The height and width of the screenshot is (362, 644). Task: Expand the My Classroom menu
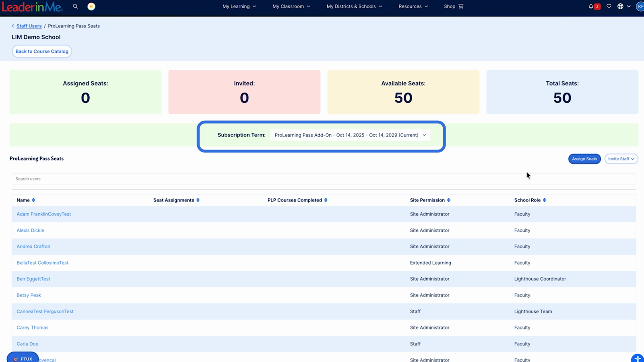pos(291,6)
